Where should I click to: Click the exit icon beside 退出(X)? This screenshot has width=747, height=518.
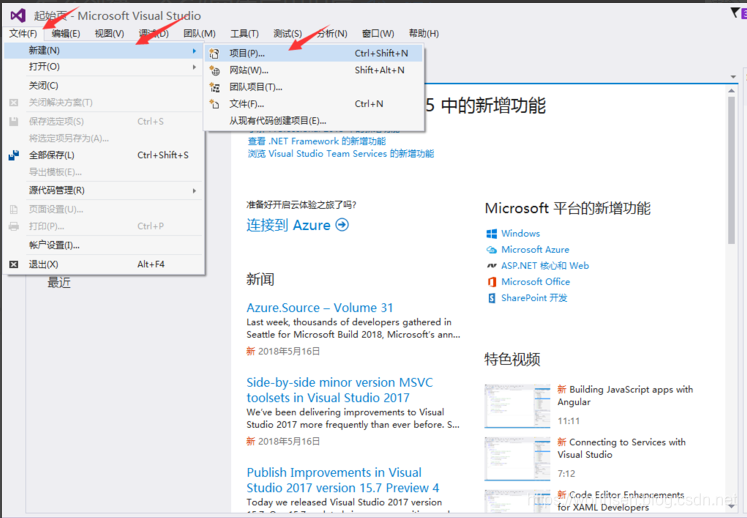(x=14, y=264)
